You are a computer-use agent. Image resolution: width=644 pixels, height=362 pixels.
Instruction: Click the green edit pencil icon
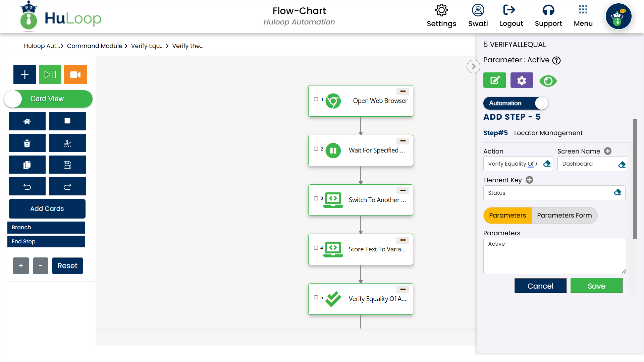pyautogui.click(x=494, y=80)
